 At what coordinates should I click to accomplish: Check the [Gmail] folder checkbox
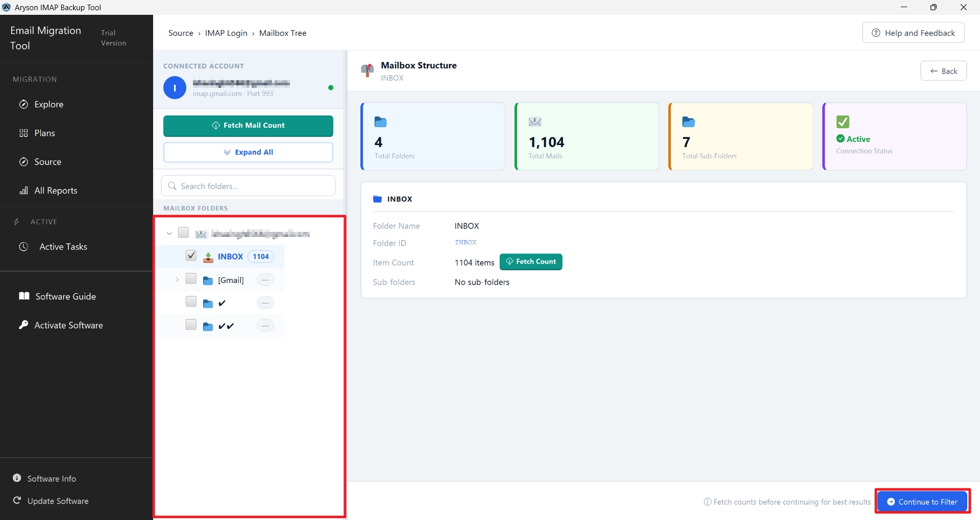pyautogui.click(x=191, y=278)
